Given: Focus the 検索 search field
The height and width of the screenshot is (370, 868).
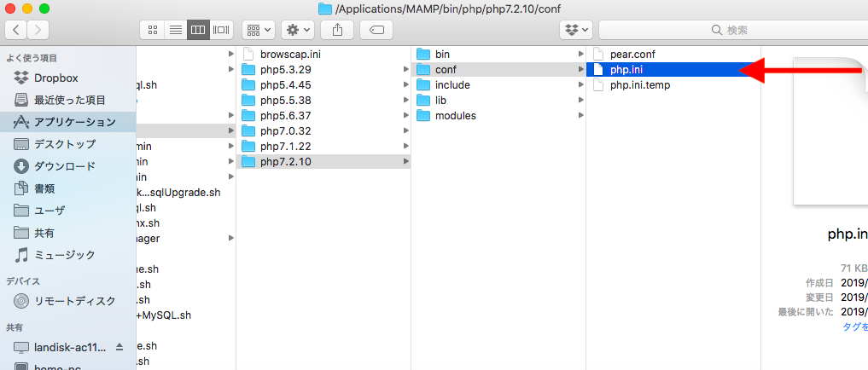Looking at the screenshot, I should click(733, 30).
